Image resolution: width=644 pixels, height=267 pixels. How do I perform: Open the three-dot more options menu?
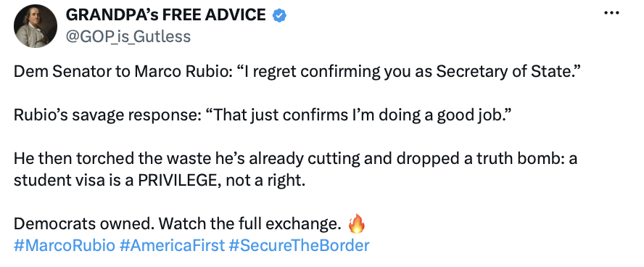pyautogui.click(x=611, y=13)
